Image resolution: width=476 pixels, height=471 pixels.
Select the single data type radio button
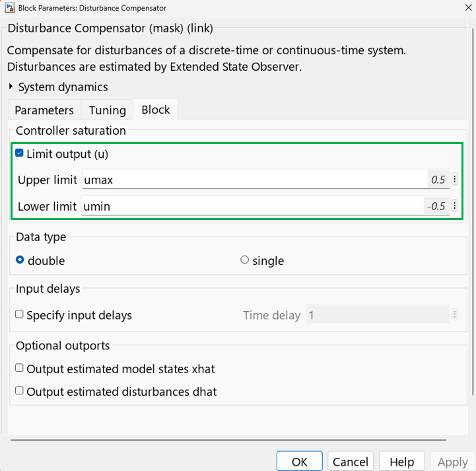pyautogui.click(x=245, y=260)
